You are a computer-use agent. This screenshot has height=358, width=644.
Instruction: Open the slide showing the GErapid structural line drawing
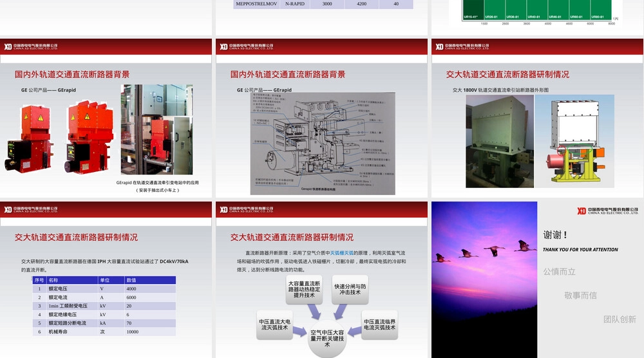pos(321,118)
